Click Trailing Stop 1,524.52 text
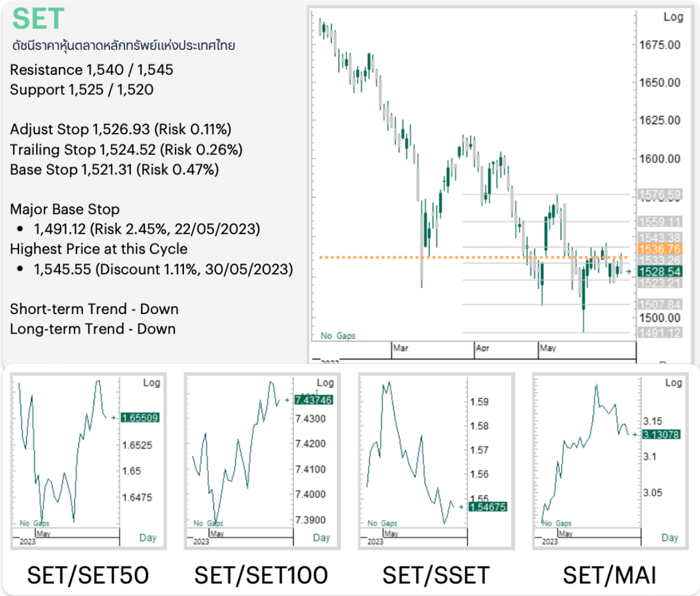The height and width of the screenshot is (596, 700). pyautogui.click(x=126, y=150)
